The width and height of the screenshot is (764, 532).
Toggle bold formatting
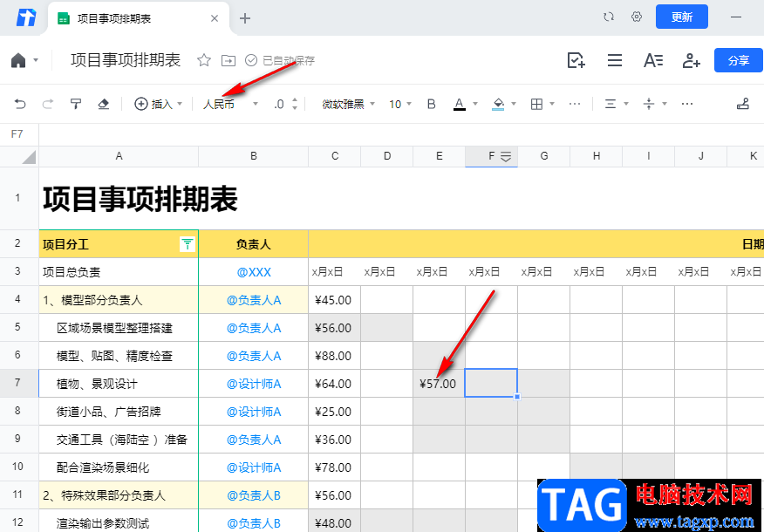(431, 104)
